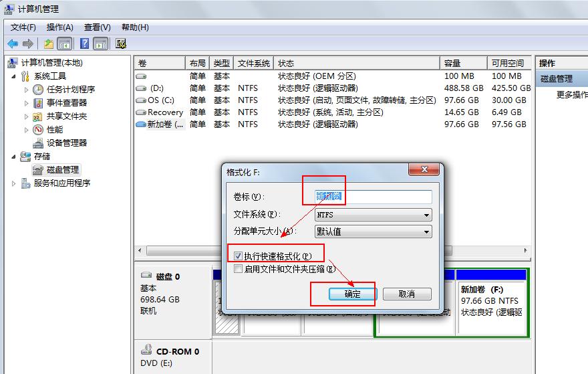Click the drive icon of the (D:) volume row
Screen dimensions: 588x374
(x=141, y=88)
